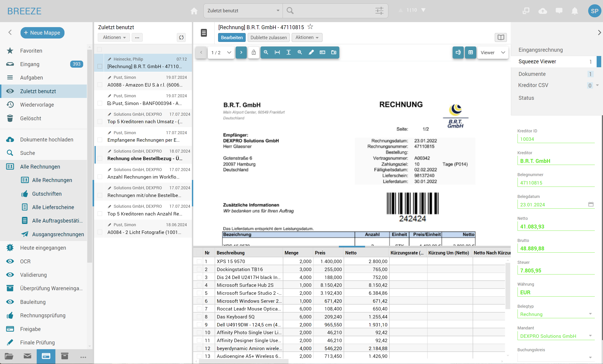This screenshot has width=603, height=364.
Task: Click the fit-to-width viewer icon
Action: tap(277, 52)
